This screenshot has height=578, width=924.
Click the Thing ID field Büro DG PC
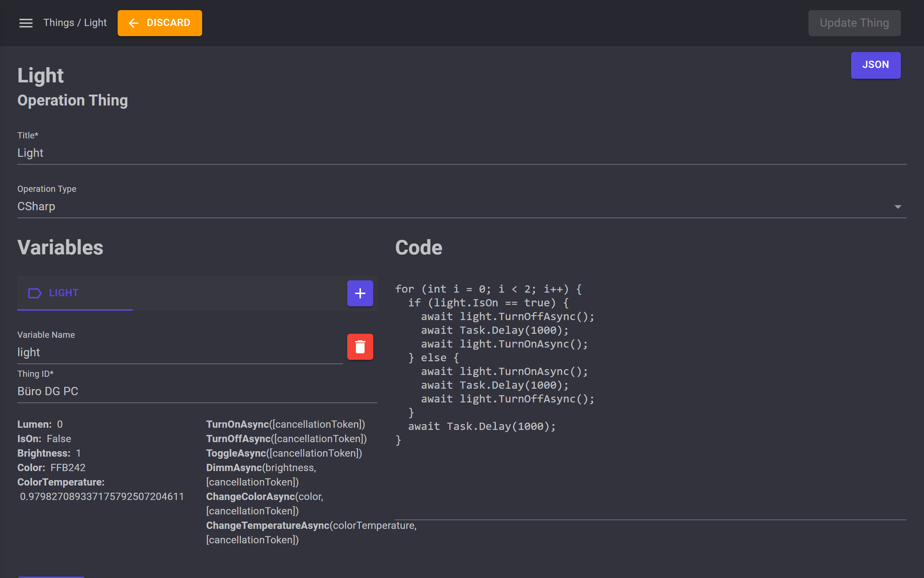tap(197, 392)
